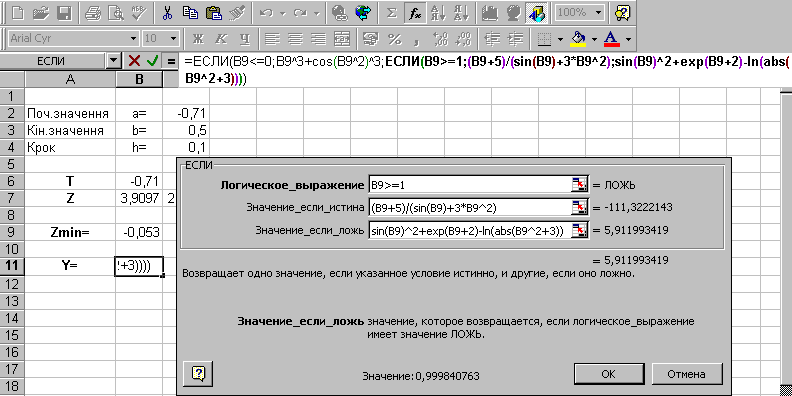Toggle italic formatting (К)

pos(221,38)
